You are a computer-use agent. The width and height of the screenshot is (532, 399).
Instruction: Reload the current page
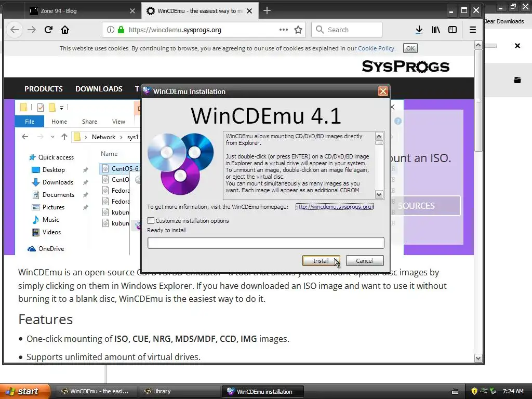click(48, 30)
